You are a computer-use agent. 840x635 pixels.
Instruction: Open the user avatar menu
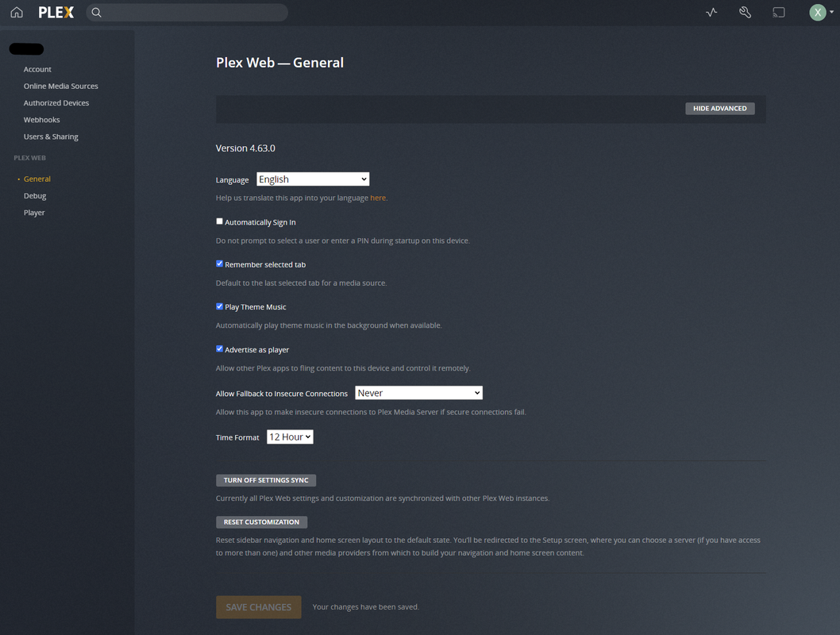tap(818, 13)
